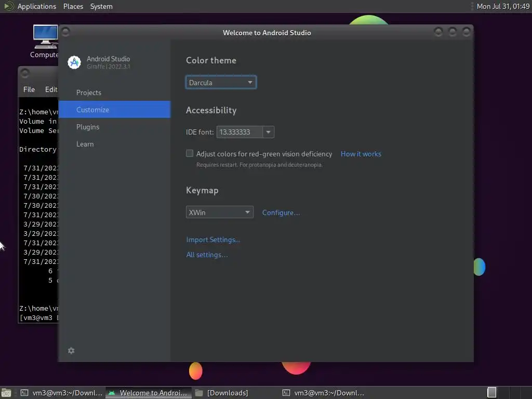Click the window menu button on Android Studio titlebar

[65, 32]
